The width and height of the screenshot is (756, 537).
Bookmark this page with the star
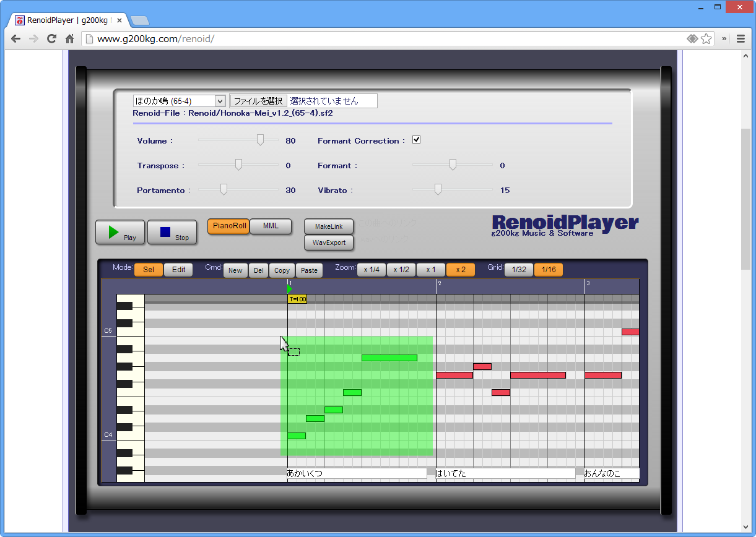point(706,38)
